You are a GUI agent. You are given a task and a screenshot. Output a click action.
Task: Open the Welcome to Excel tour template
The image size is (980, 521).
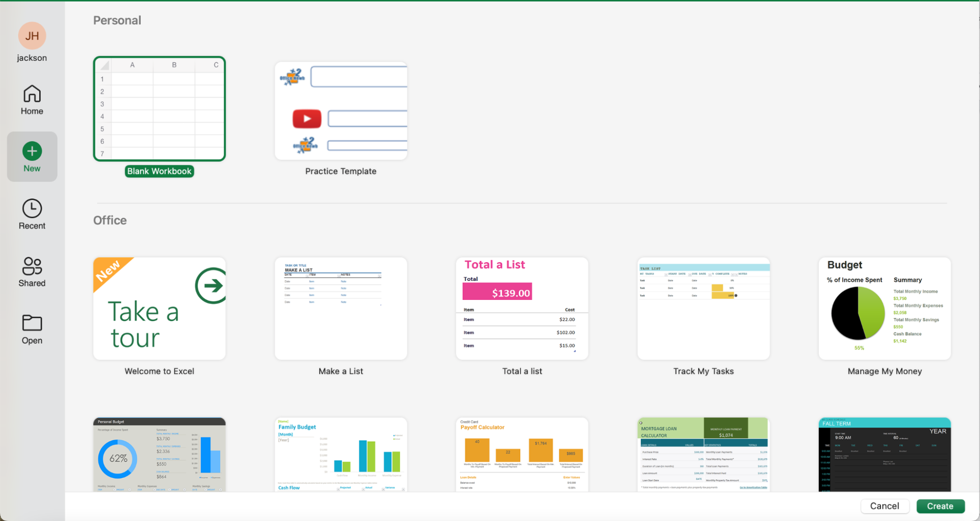pos(159,309)
